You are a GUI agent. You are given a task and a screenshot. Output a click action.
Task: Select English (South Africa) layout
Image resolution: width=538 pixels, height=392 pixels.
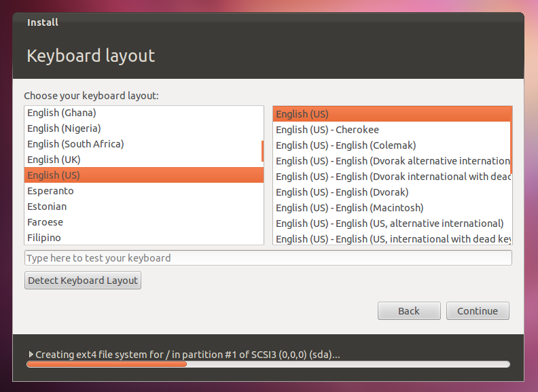(144, 144)
